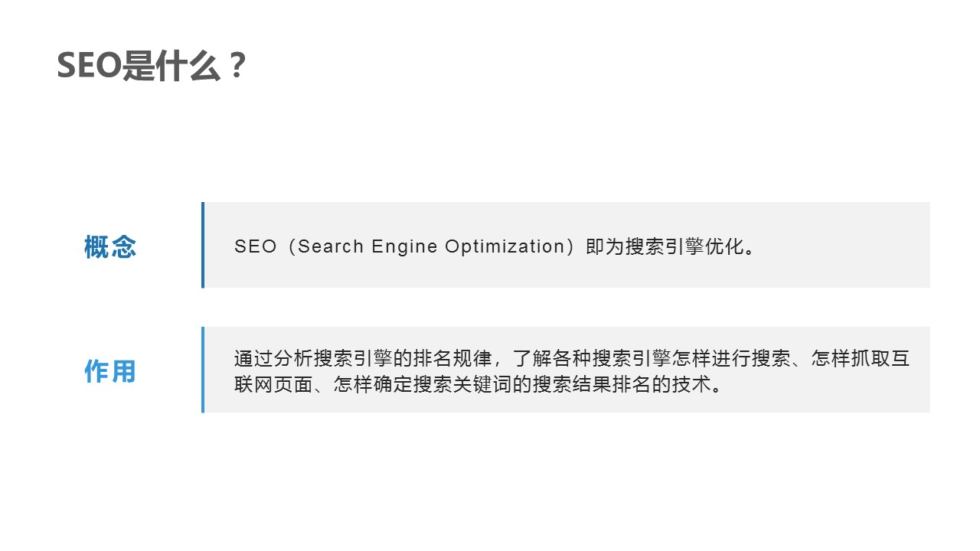980x551 pixels.
Task: Click the line starting with "联网页面"
Action: pyautogui.click(x=479, y=384)
